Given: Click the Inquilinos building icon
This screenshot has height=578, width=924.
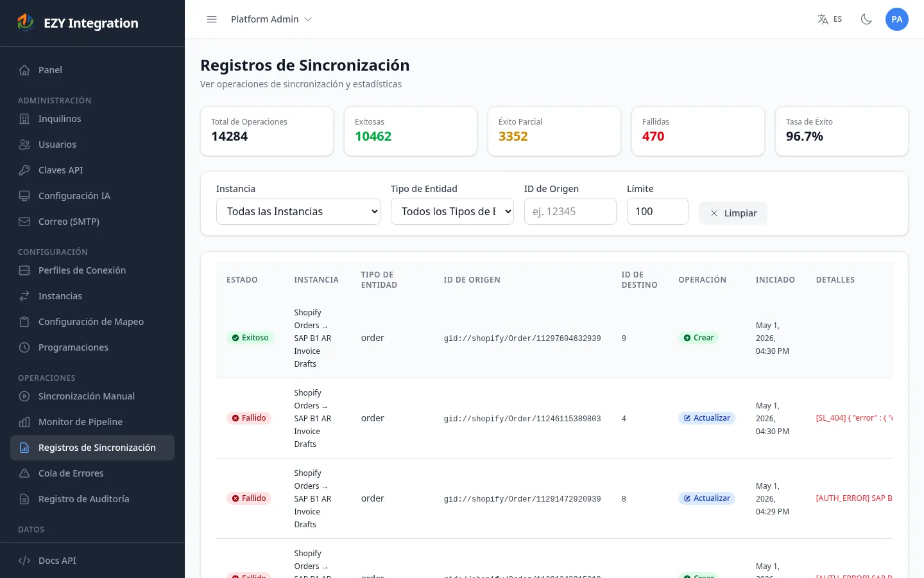Looking at the screenshot, I should click(x=24, y=119).
